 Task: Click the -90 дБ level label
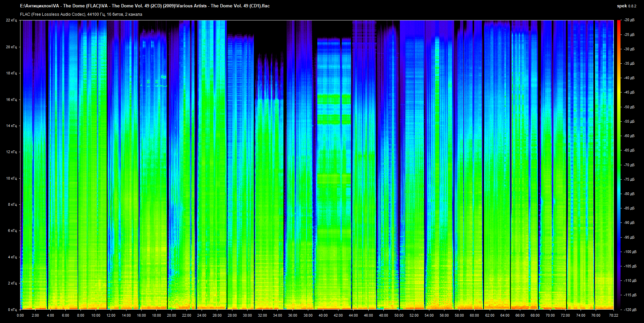[x=629, y=223]
